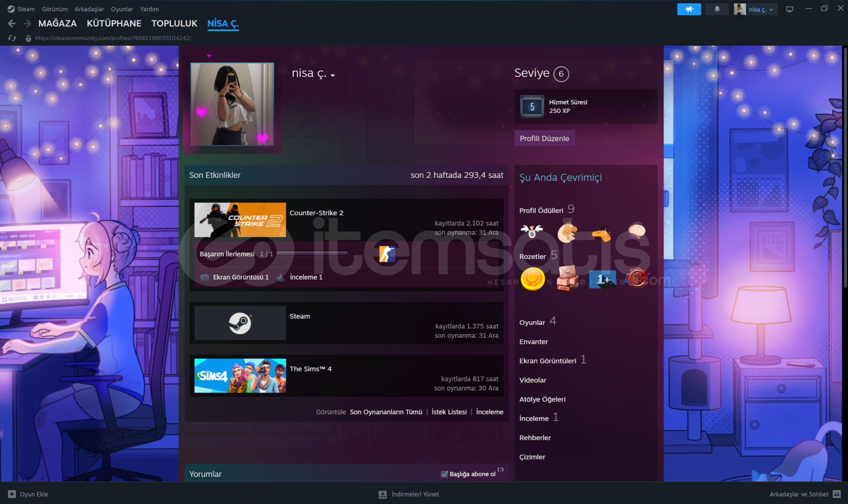The image size is (848, 504).
Task: Click the plus icon next to Oyun Ekle
Action: [12, 494]
